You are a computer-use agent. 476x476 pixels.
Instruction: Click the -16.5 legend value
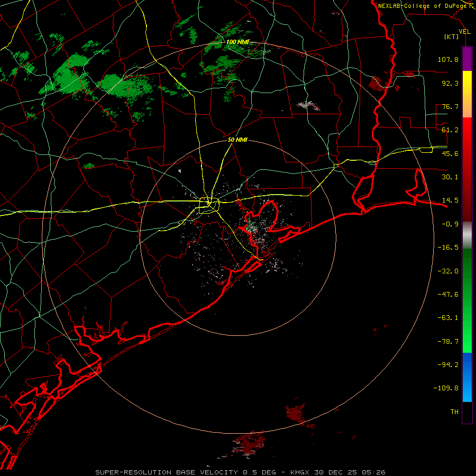[448, 248]
